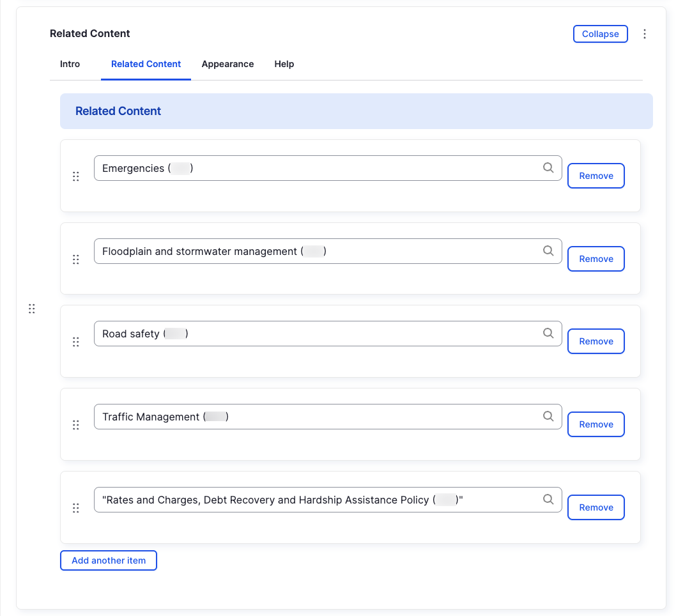Image resolution: width=692 pixels, height=616 pixels.
Task: Click the search icon next to Road safety
Action: tap(548, 333)
